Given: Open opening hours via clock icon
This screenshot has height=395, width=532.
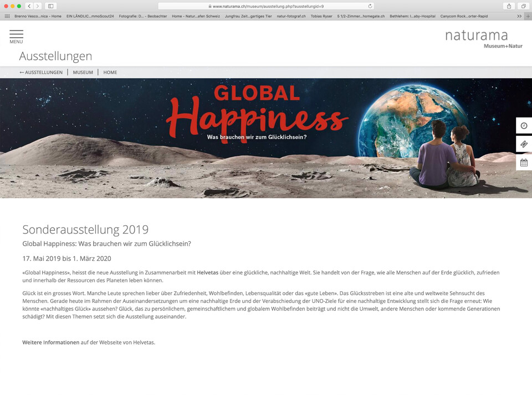Looking at the screenshot, I should point(524,125).
